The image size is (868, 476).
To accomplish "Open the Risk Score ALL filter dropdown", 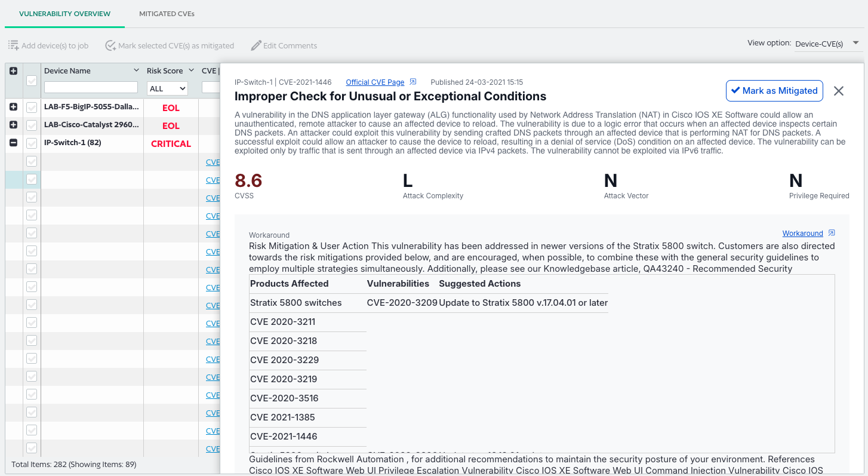I will (168, 88).
